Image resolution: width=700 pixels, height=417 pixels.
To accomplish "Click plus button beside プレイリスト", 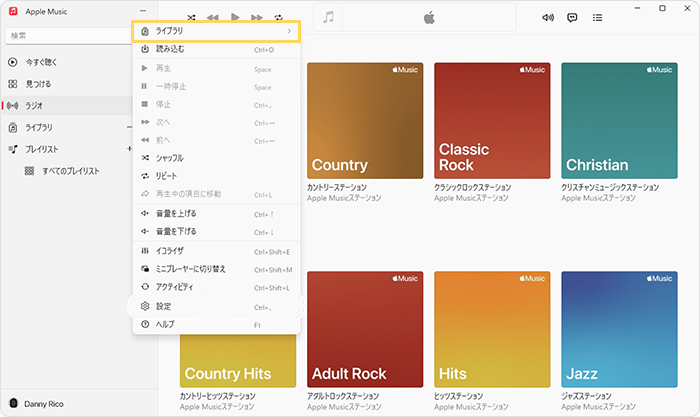I will 129,149.
